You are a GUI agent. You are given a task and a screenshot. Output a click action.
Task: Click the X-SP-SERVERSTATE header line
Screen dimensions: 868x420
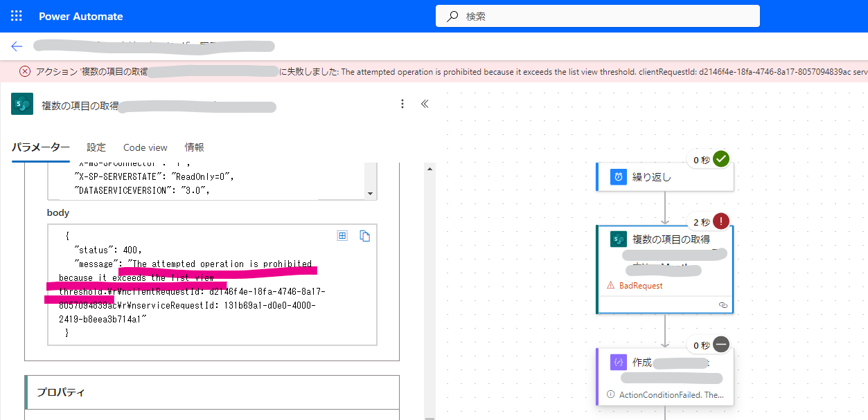click(x=154, y=176)
